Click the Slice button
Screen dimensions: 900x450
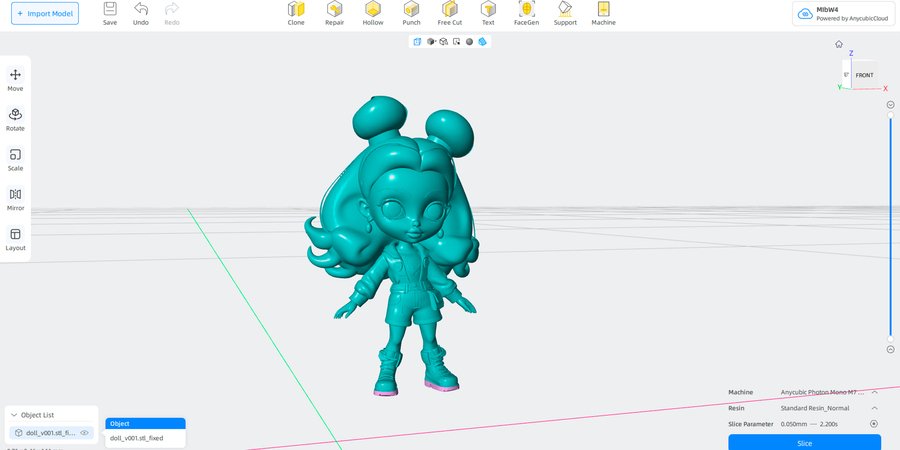coord(804,443)
